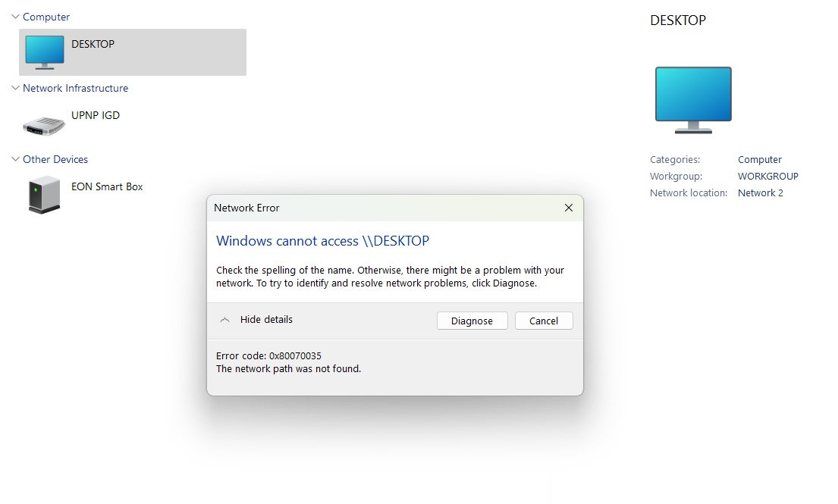Collapse the Other Devices group chevron

click(15, 159)
